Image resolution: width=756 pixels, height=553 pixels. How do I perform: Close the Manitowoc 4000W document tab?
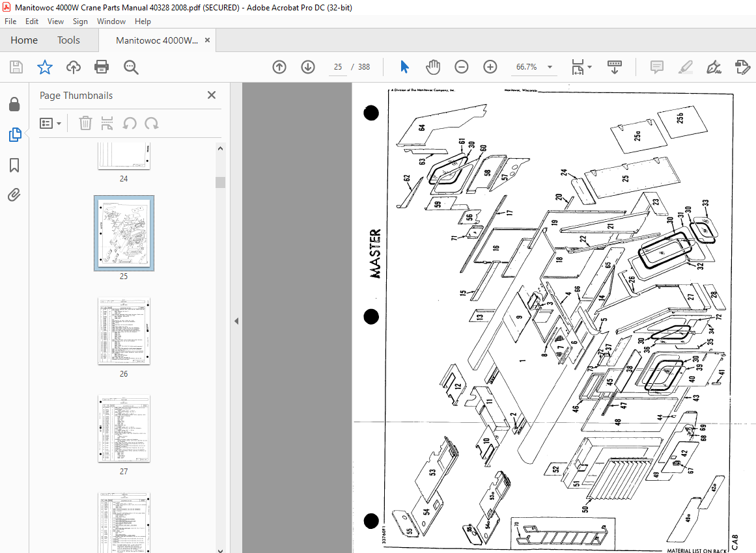207,40
